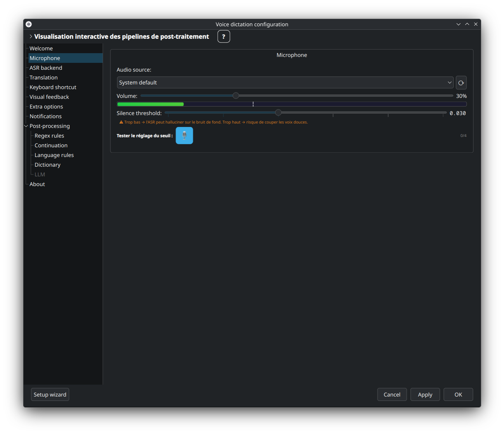
Task: Select Welcome in the sidebar
Action: (x=41, y=48)
